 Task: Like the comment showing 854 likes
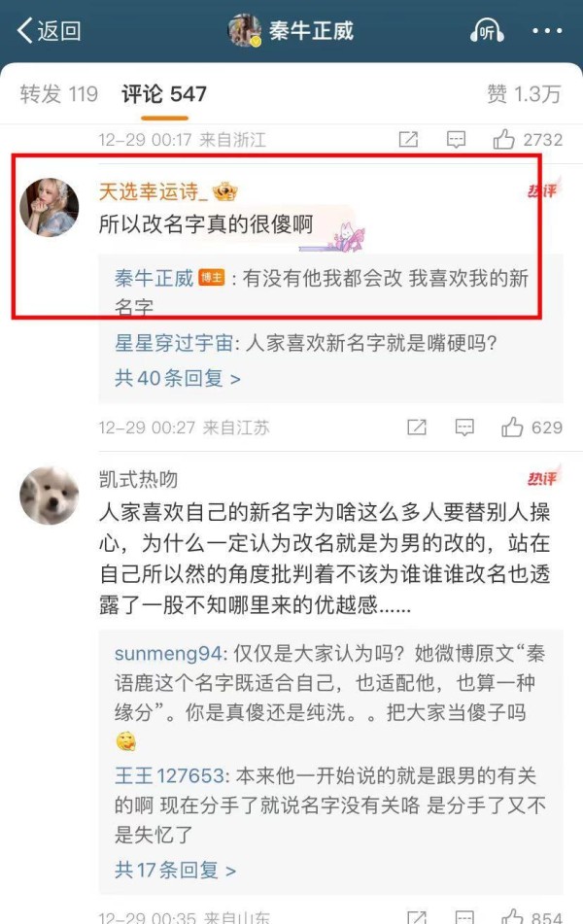pyautogui.click(x=512, y=916)
